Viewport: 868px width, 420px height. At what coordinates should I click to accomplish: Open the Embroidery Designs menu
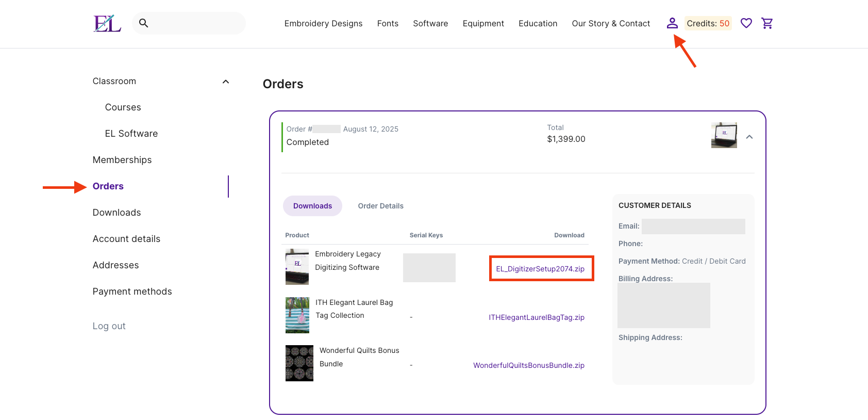point(323,23)
